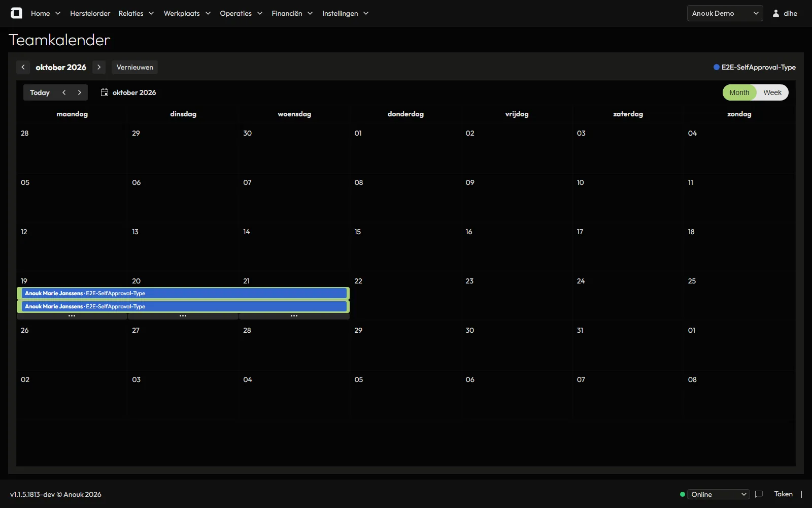Click day 24 date number
This screenshot has height=508, width=812.
[x=581, y=281]
